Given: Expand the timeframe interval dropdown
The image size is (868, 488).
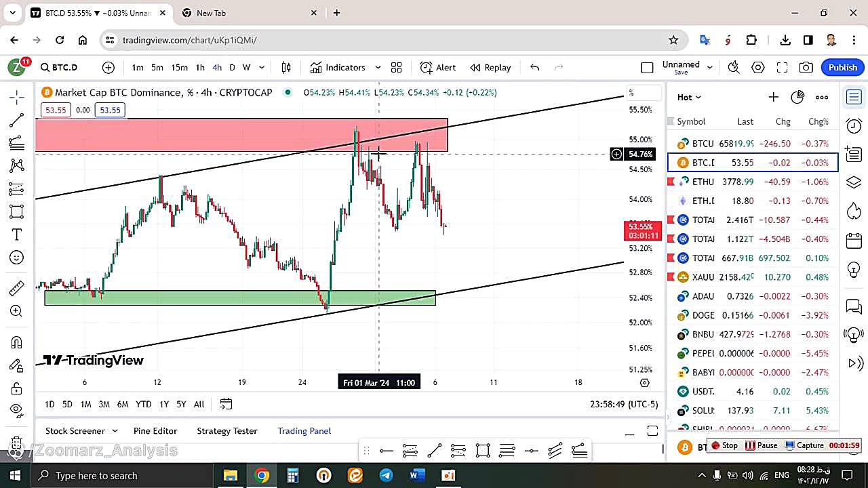Looking at the screenshot, I should point(262,67).
